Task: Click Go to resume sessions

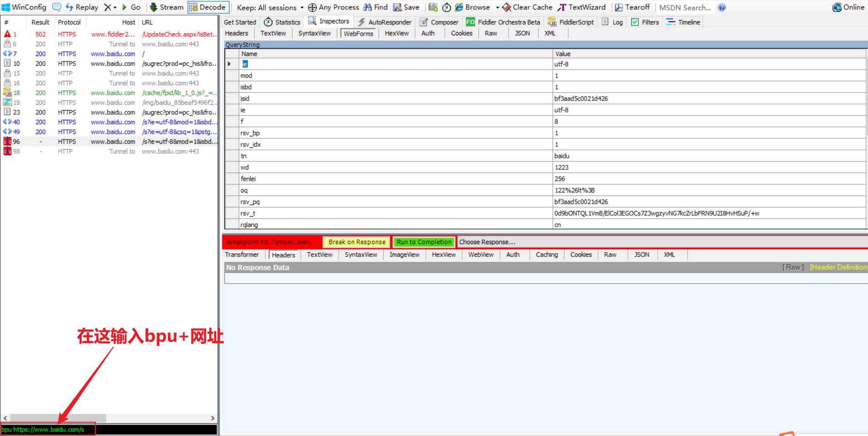Action: (131, 7)
